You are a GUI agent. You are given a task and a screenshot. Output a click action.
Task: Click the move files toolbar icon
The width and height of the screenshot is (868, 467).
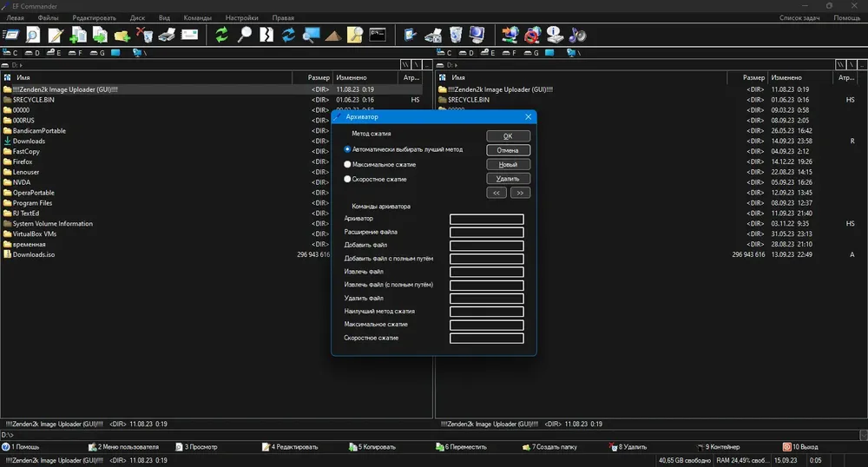pyautogui.click(x=100, y=35)
